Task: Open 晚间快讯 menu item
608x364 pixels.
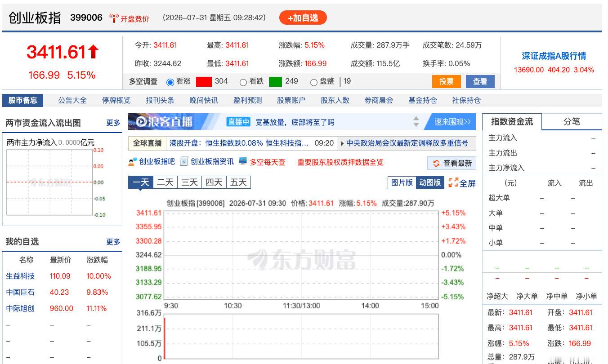Action: pos(204,100)
